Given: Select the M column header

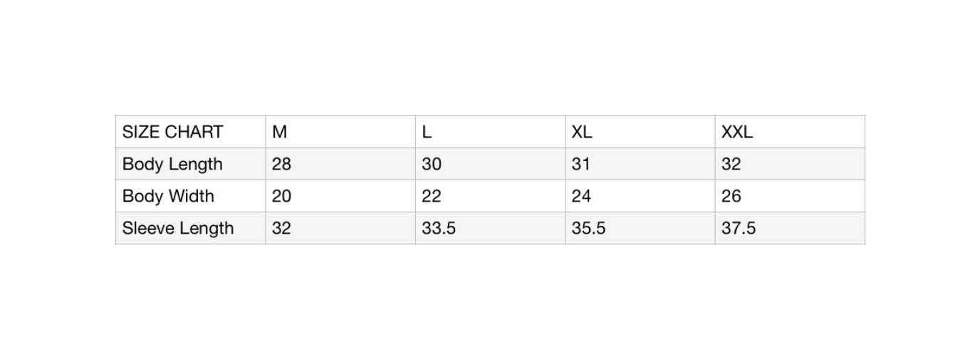Looking at the screenshot, I should point(280,132).
